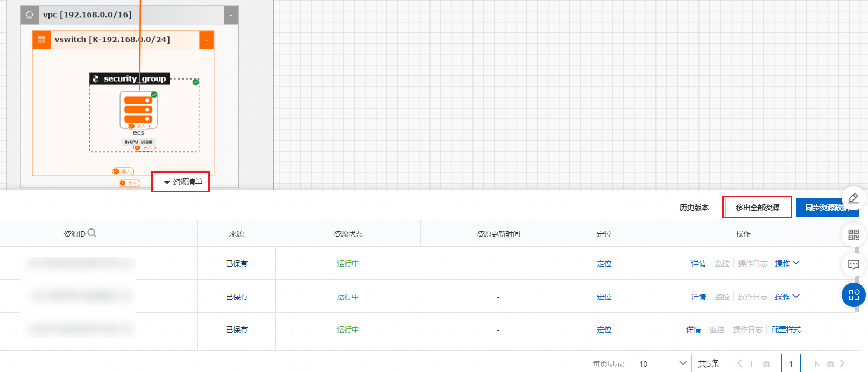Viewport: 868px width, 372px height.
Task: Open 详情 for first resource row
Action: tap(698, 263)
